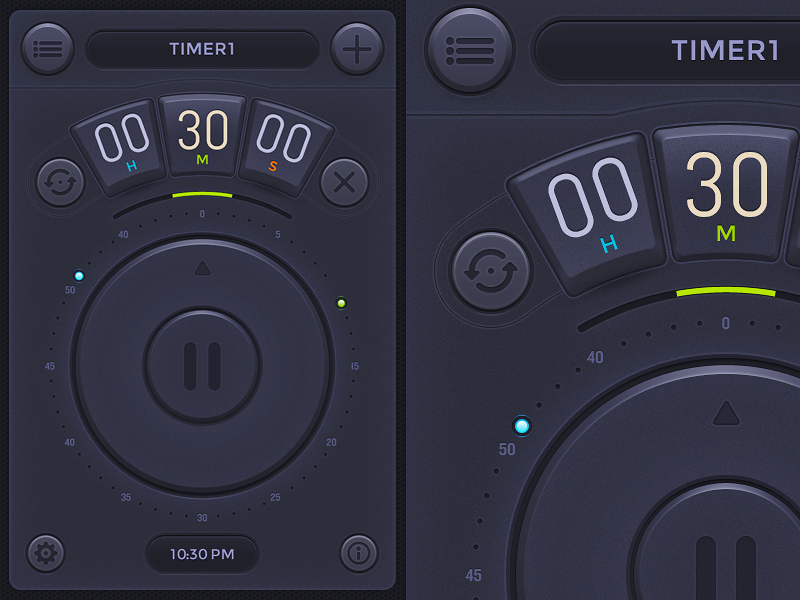Click the dial pointer triangle in zoomed view
This screenshot has height=600, width=800.
pos(726,413)
